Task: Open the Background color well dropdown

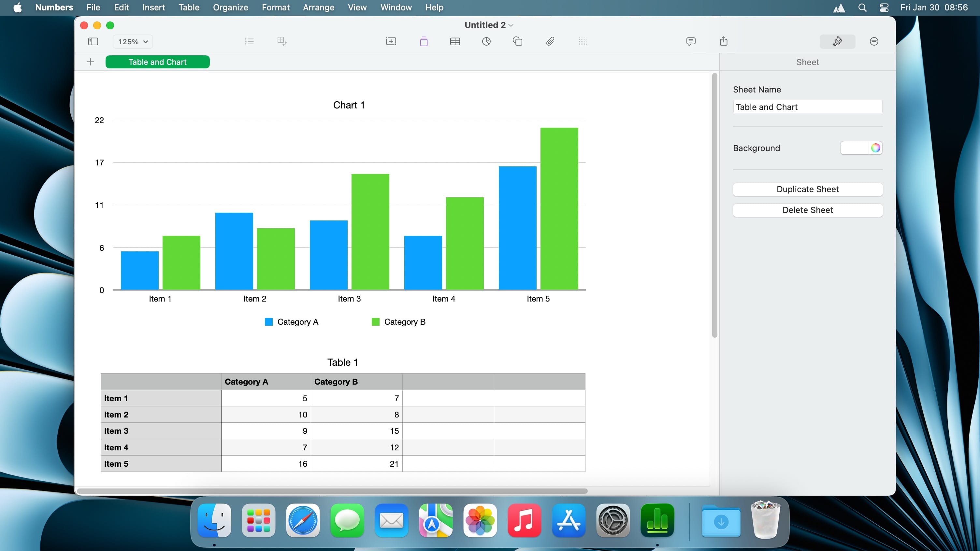Action: pos(855,148)
